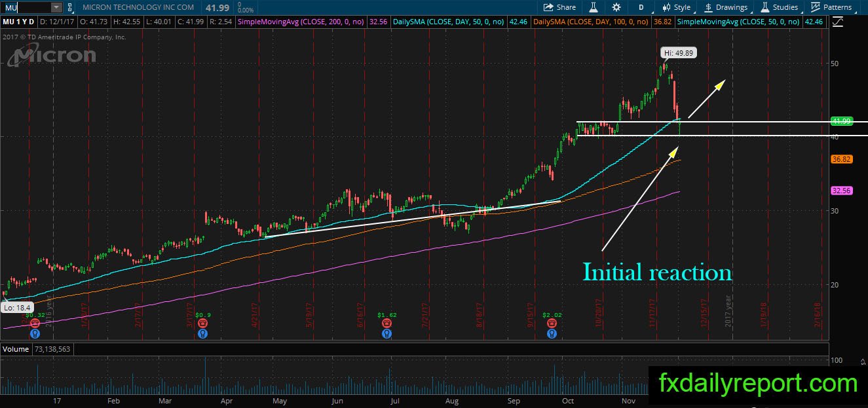Image resolution: width=868 pixels, height=408 pixels.
Task: Click the orange 36.82 price axis label
Action: pos(840,159)
